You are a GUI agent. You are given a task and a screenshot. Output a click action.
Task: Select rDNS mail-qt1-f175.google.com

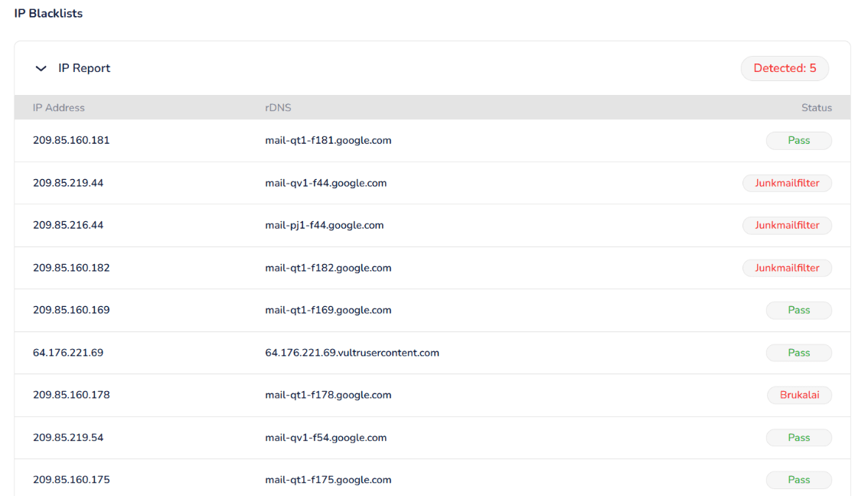click(x=328, y=480)
